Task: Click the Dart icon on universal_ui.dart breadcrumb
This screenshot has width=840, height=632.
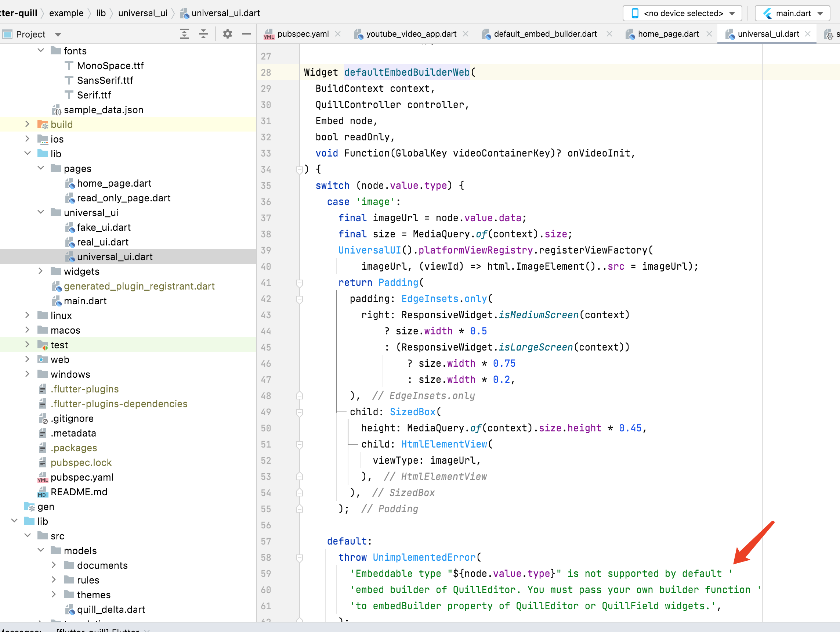Action: coord(185,13)
